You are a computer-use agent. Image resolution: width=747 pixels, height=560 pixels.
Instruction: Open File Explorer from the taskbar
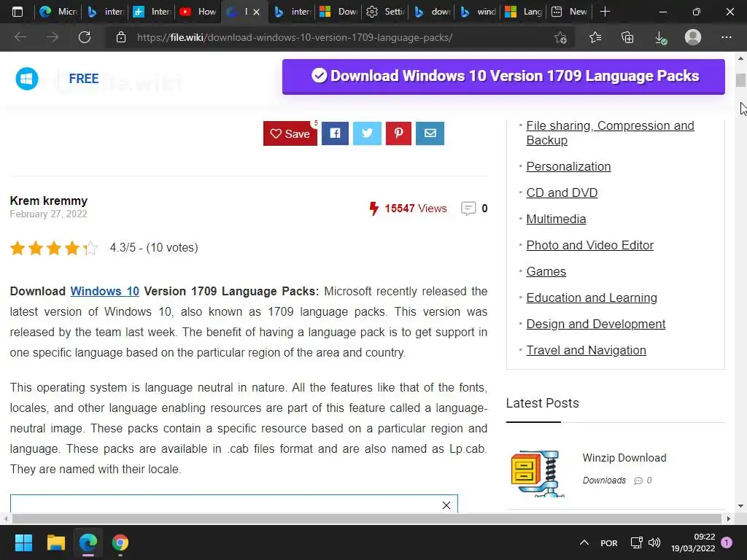click(55, 542)
